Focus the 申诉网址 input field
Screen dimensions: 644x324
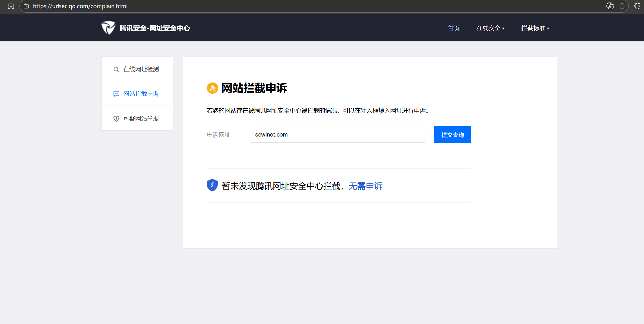click(x=338, y=135)
